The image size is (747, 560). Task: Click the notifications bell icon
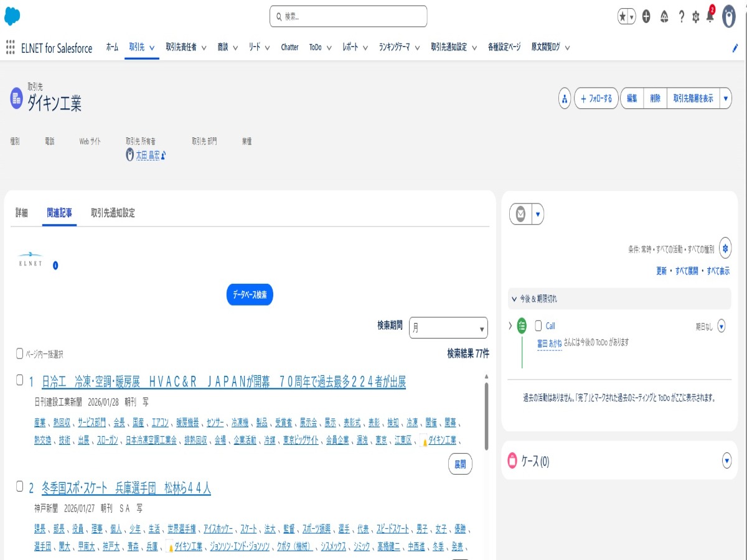[710, 17]
